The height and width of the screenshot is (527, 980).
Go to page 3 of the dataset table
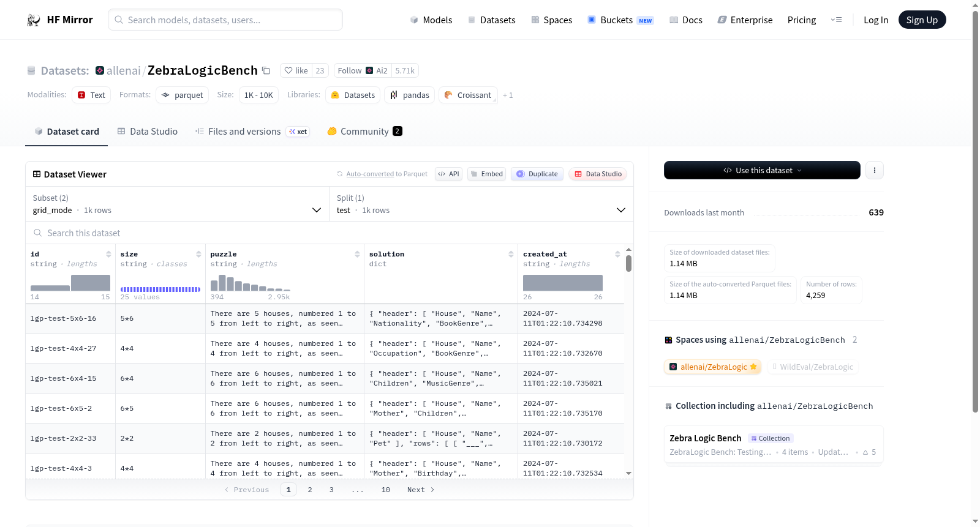(331, 490)
